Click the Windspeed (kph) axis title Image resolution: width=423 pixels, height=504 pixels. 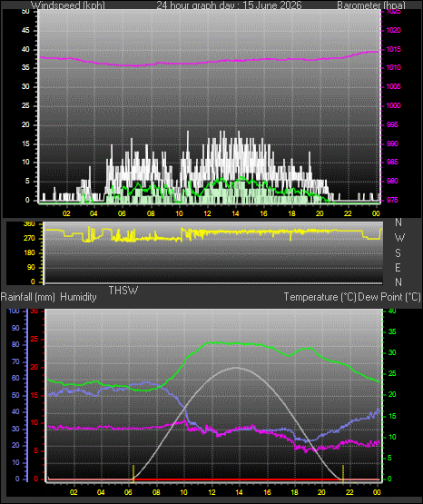click(x=68, y=5)
